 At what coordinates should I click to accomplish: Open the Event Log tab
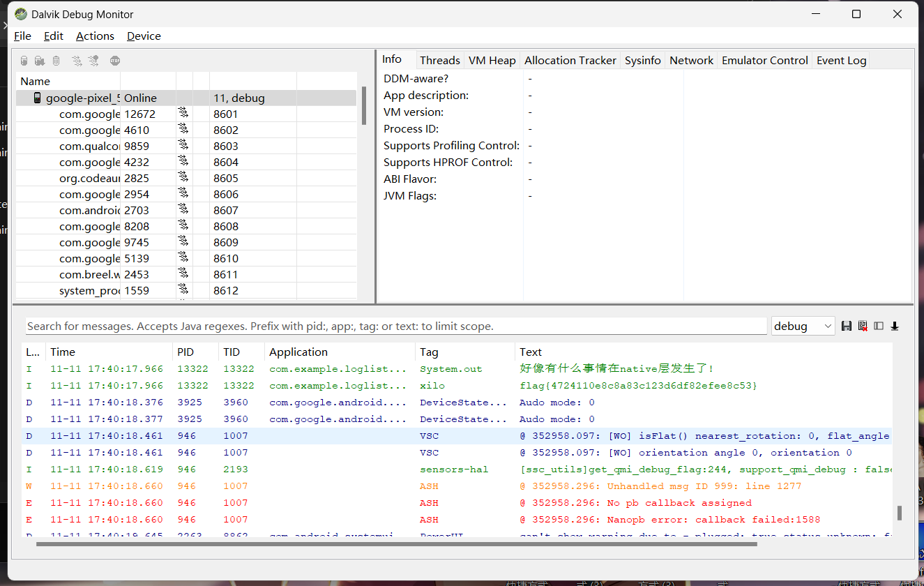(x=842, y=61)
